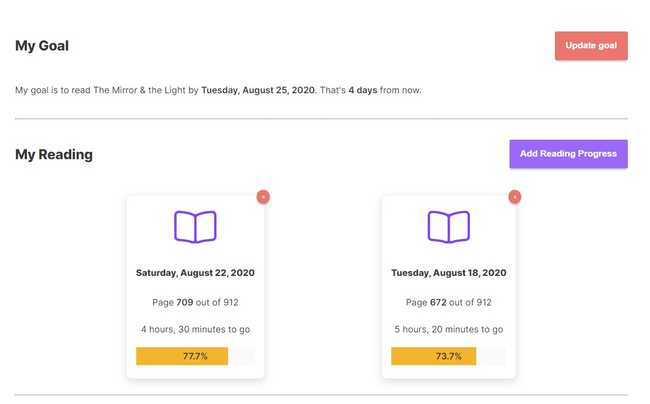Click the bold 4 days text

pos(363,90)
